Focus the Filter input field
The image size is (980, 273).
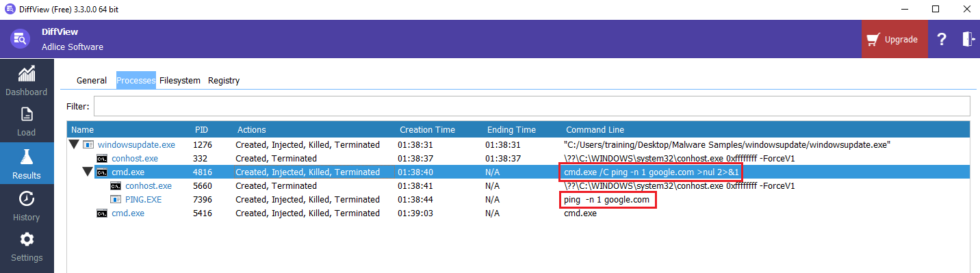click(532, 106)
